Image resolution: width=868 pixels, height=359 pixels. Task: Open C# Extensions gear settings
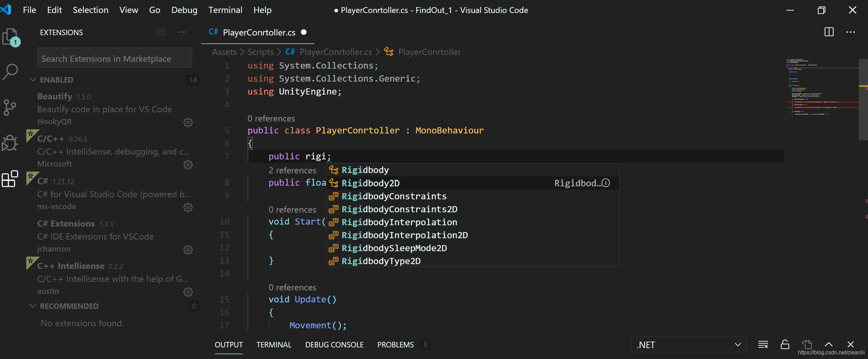point(188,250)
